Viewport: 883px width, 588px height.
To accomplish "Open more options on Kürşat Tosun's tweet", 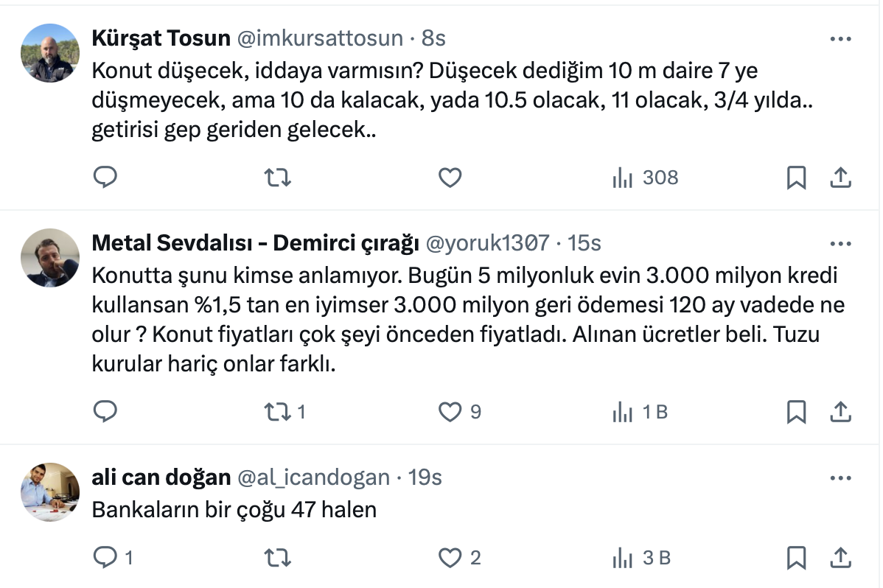I will tap(841, 39).
